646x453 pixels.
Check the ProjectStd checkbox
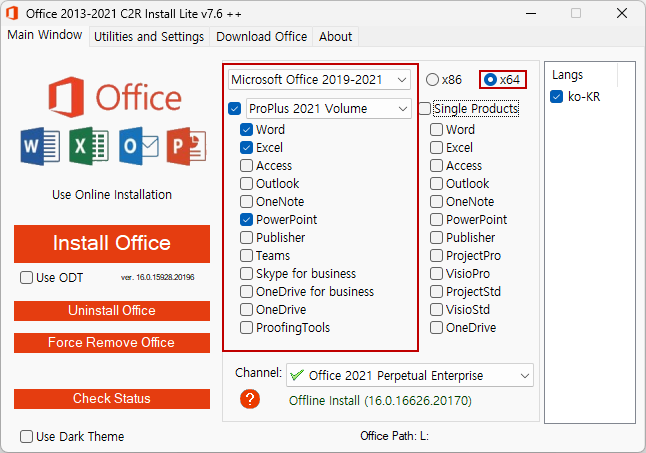(436, 292)
